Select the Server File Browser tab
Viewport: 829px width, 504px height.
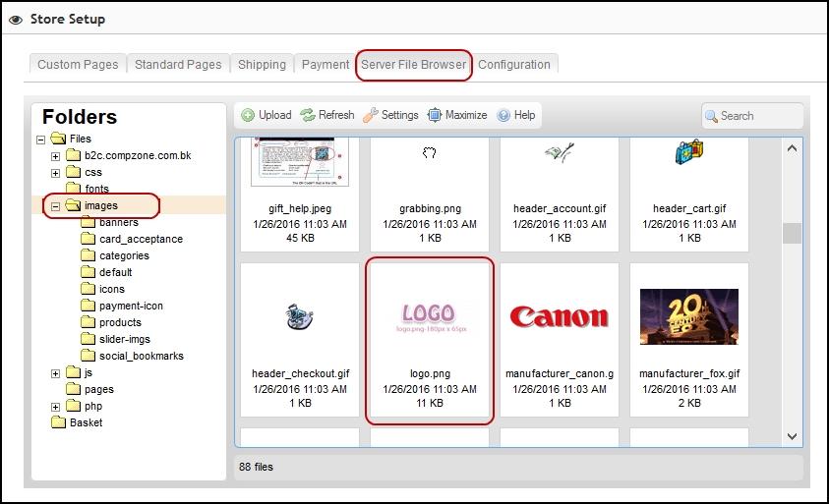413,65
